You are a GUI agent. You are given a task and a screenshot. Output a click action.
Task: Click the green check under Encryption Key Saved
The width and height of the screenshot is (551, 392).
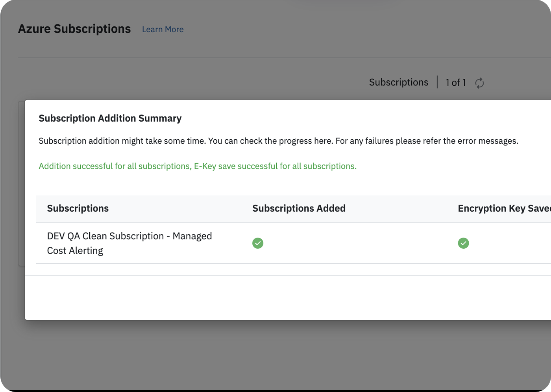click(x=463, y=243)
